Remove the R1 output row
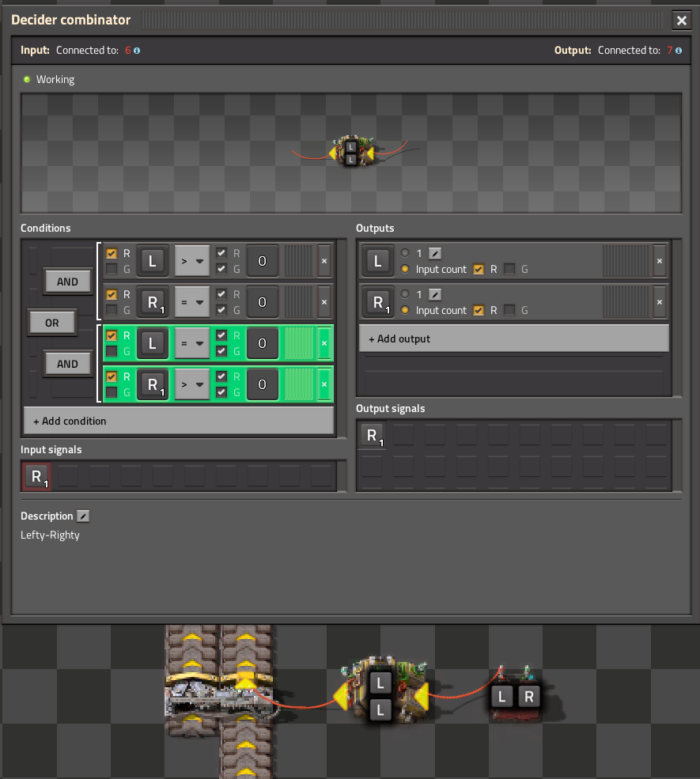700x779 pixels. click(660, 302)
